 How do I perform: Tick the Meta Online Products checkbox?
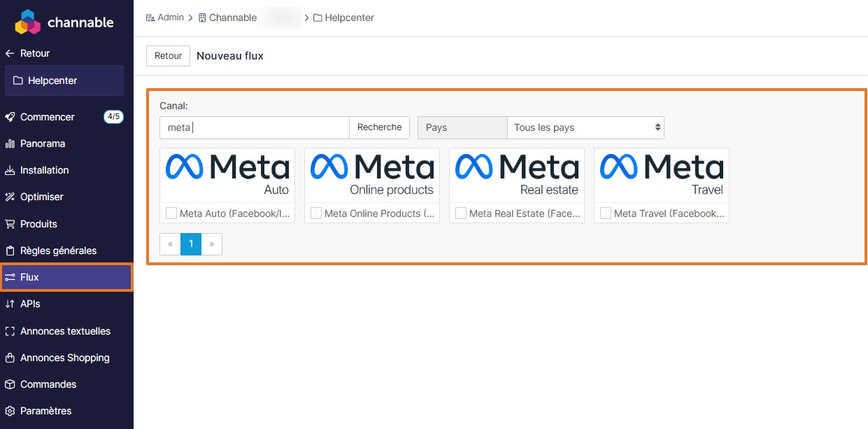tap(316, 213)
